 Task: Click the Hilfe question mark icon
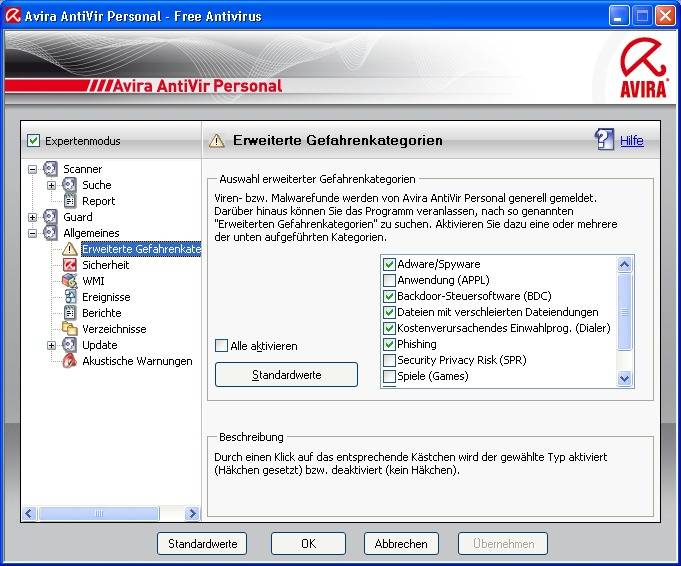point(604,139)
